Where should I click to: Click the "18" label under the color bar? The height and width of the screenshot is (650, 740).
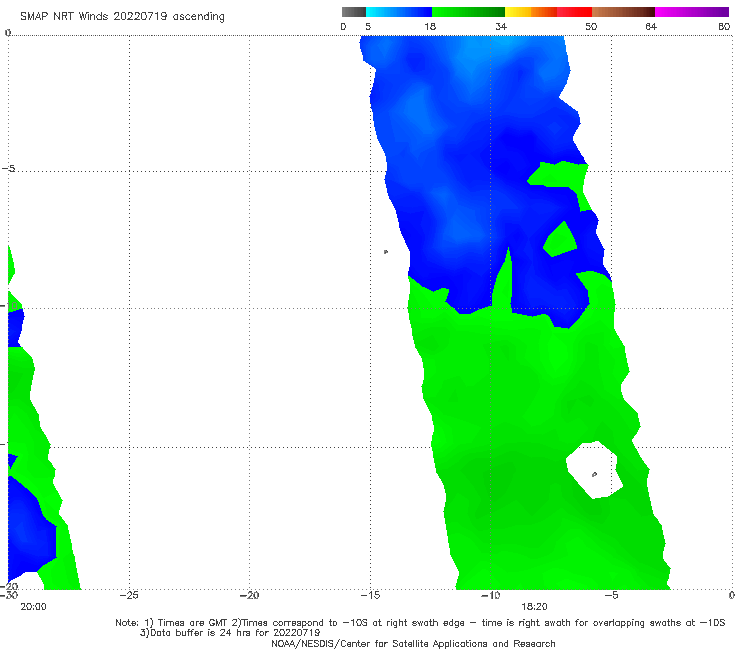coord(430,26)
